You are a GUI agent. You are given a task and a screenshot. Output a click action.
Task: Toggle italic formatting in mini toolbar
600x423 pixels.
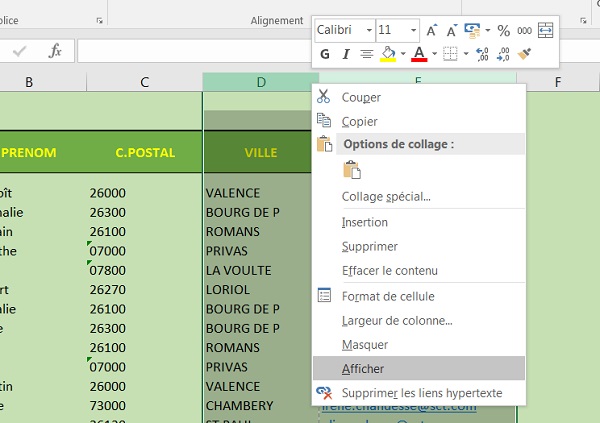(345, 54)
